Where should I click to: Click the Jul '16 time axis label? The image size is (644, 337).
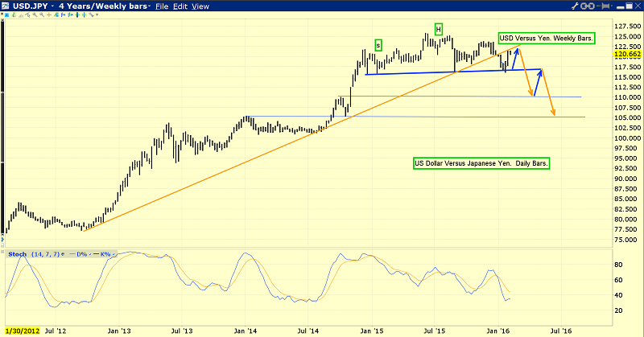(560, 331)
